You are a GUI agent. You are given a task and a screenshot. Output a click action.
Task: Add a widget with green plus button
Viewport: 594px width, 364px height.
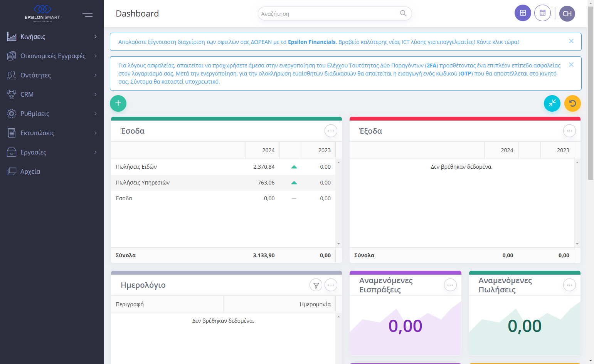click(118, 103)
